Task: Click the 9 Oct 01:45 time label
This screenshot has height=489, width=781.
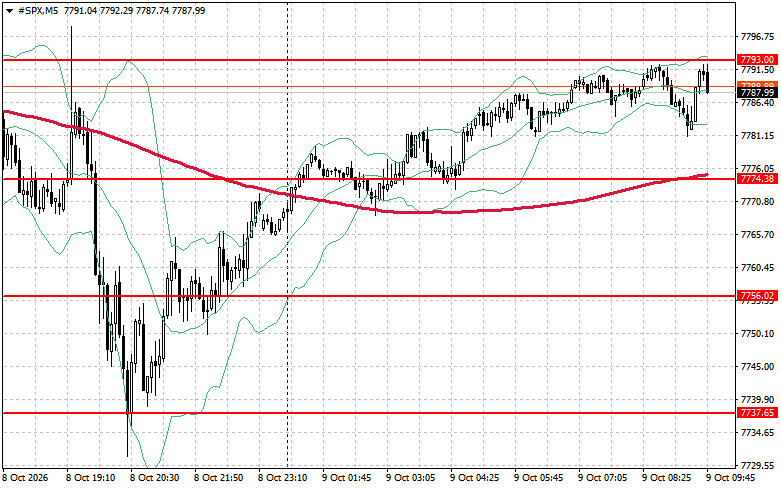Action: tap(347, 478)
